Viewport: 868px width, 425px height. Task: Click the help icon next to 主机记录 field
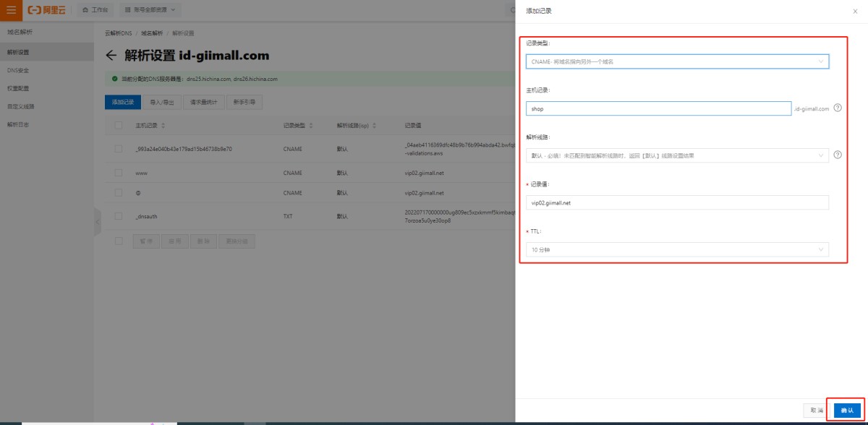(x=838, y=108)
